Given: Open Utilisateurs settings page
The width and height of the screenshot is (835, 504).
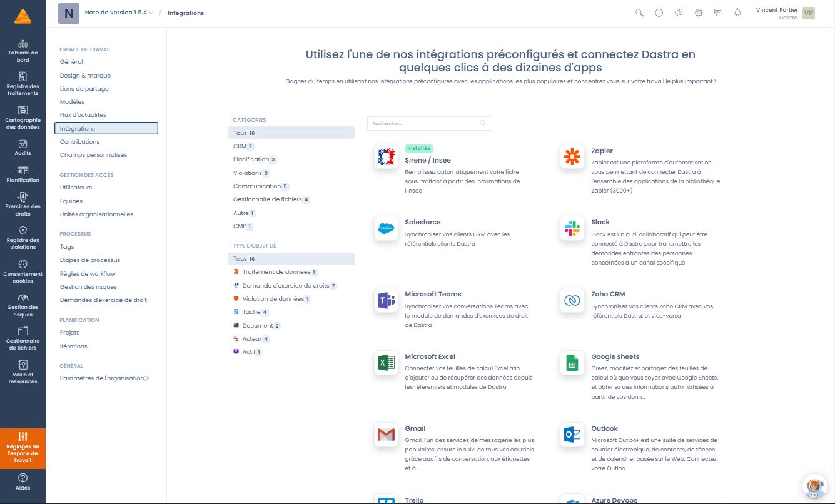Looking at the screenshot, I should 76,188.
